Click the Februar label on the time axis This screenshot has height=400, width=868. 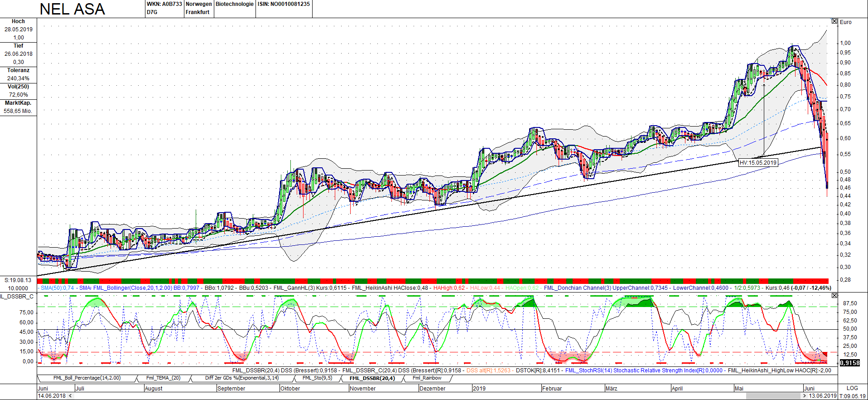[552, 389]
